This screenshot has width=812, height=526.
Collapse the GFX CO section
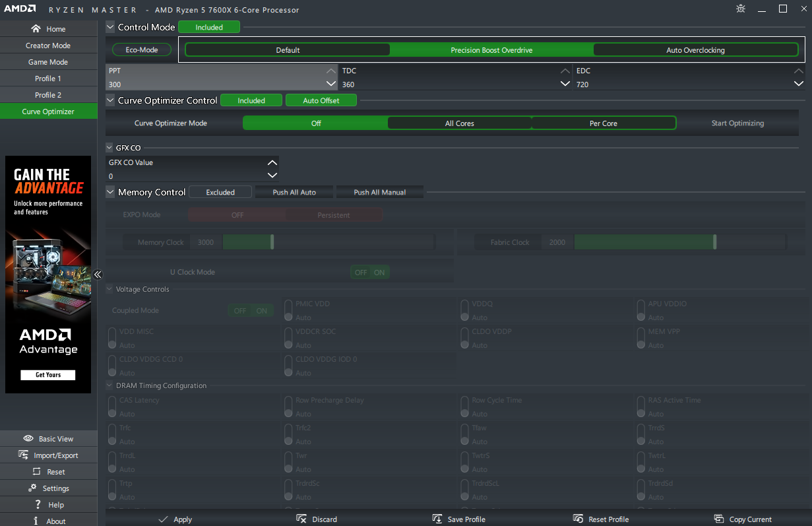click(x=109, y=148)
